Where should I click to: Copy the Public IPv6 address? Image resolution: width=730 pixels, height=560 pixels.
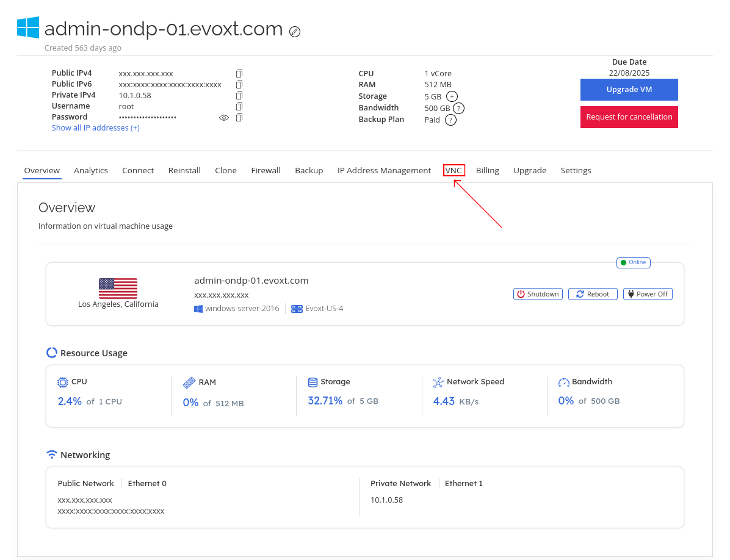239,84
